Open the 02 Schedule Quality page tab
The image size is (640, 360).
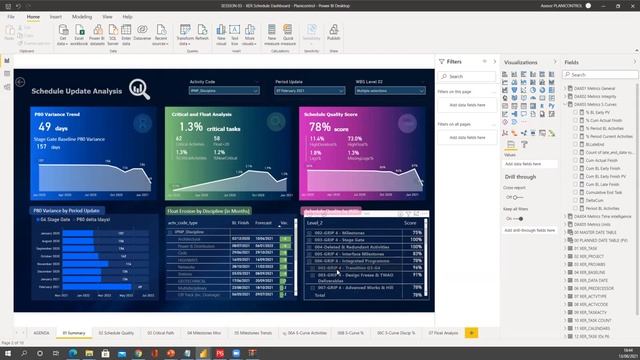click(x=116, y=333)
